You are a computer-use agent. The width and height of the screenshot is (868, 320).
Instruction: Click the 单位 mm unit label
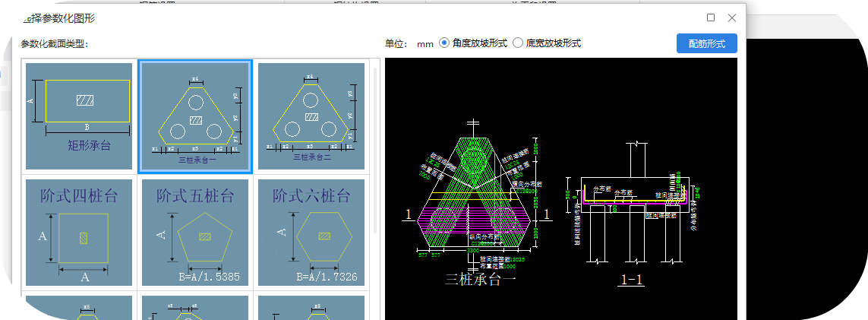click(x=409, y=43)
